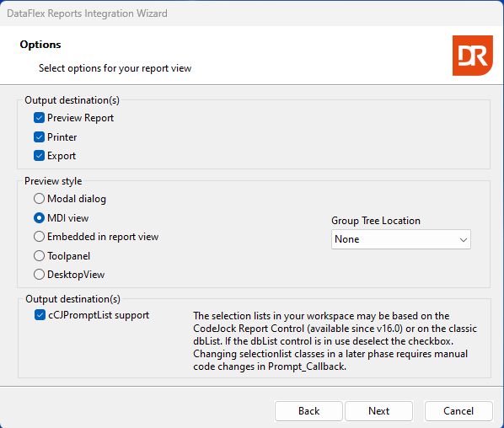This screenshot has height=428, width=504.
Task: Click the DR DataFlex Reports logo
Action: 473,56
